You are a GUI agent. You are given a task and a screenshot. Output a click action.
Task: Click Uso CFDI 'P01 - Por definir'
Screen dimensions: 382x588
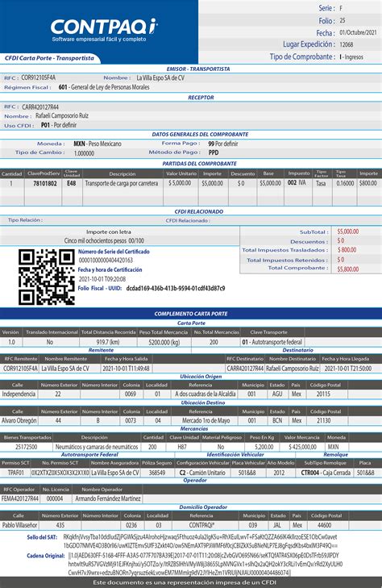tap(59, 125)
